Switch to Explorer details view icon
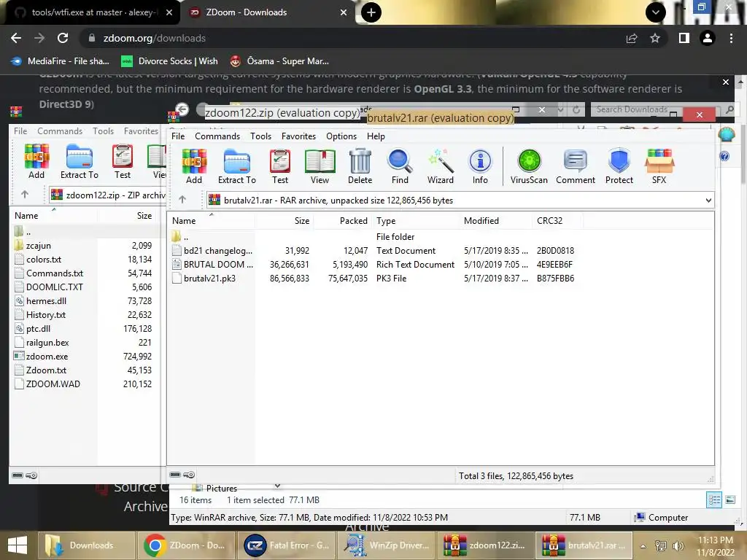Screen dimensions: 747x560 point(714,499)
